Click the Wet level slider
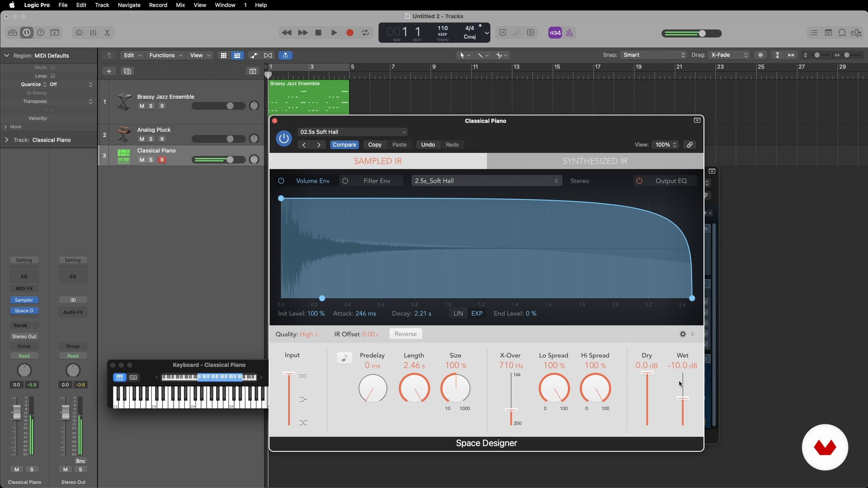Screen dimensions: 868x488 click(683, 399)
